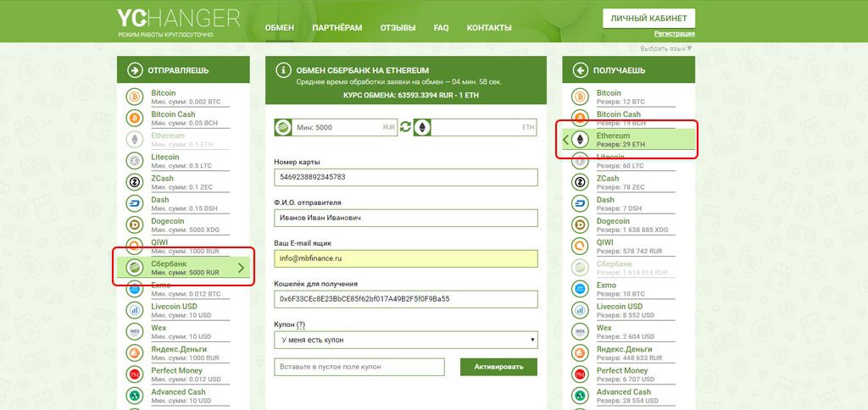Click the coupon code input field

click(359, 367)
